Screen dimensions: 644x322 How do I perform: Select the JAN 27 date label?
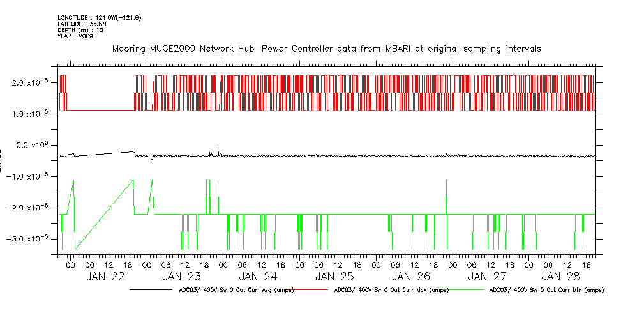pyautogui.click(x=487, y=277)
